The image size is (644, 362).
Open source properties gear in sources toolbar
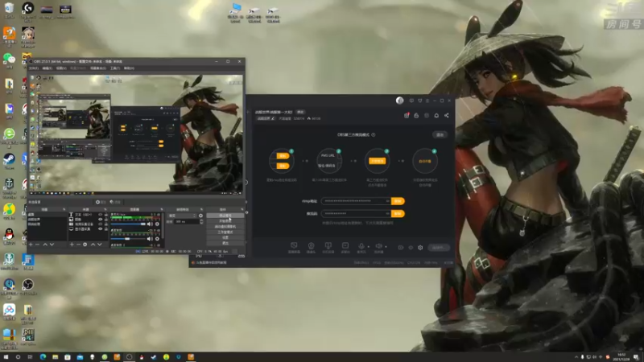tap(85, 245)
